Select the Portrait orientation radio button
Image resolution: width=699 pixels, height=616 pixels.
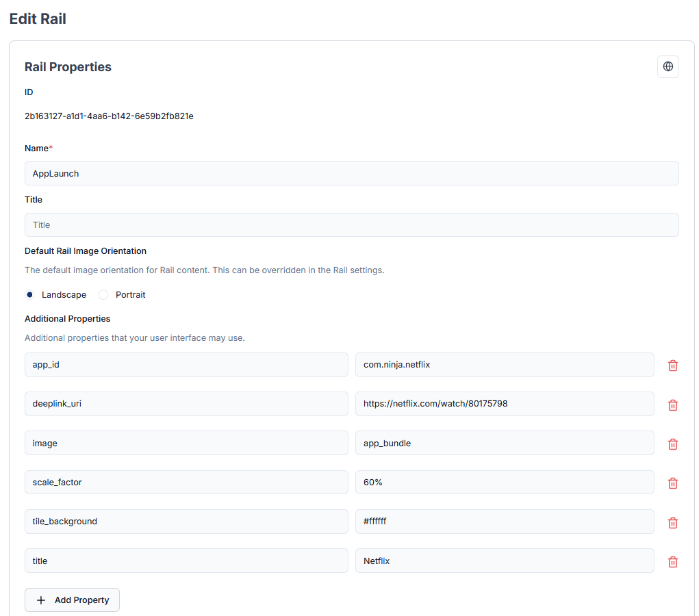click(103, 294)
